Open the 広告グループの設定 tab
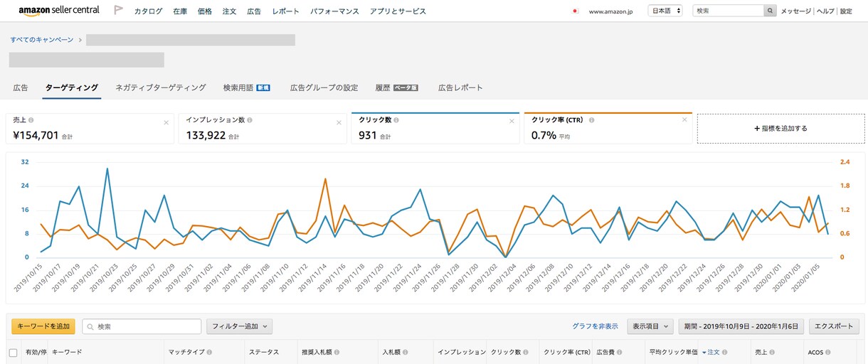The width and height of the screenshot is (868, 364). (x=324, y=87)
